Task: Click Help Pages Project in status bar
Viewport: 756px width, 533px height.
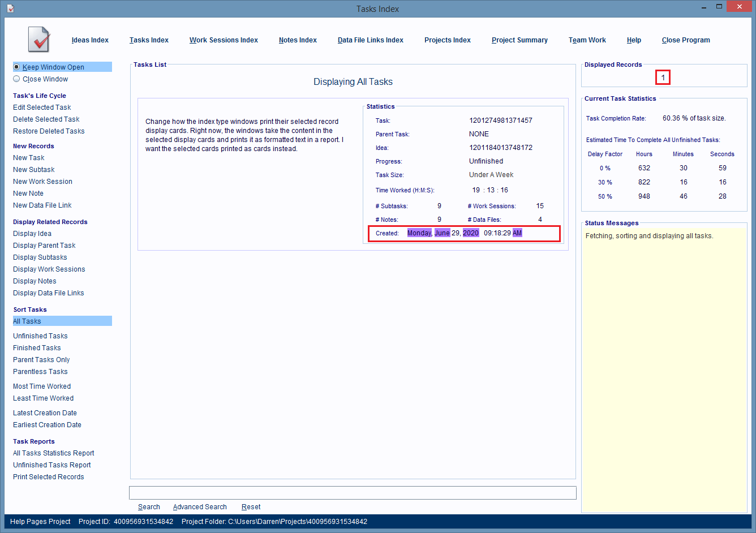Action: [x=40, y=522]
